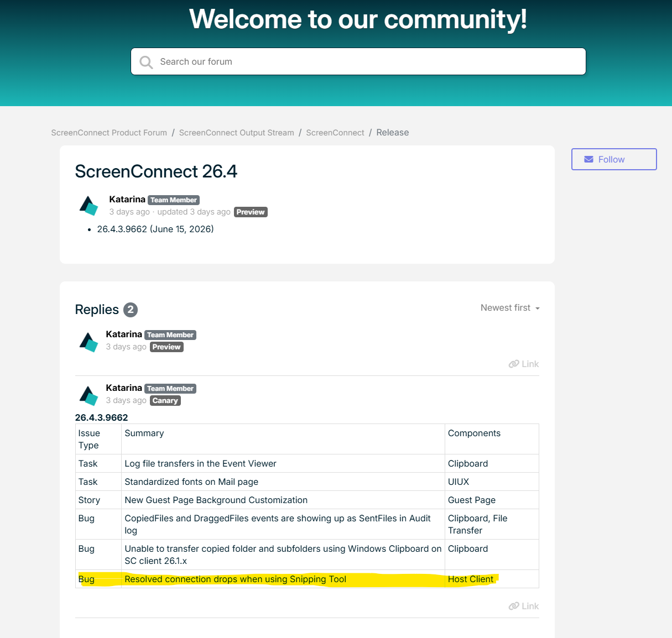This screenshot has width=672, height=638.
Task: Copy Link for the Canary reply
Action: coord(524,606)
